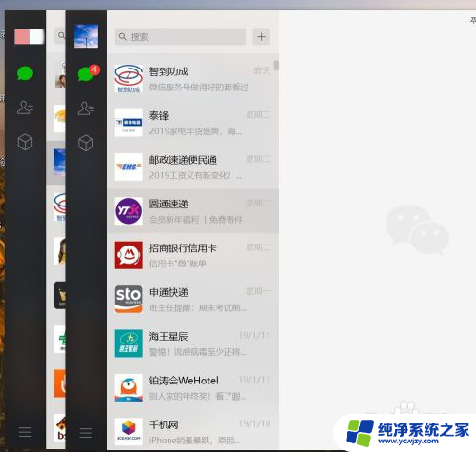
Task: Open the 招商银行信用卡 conversation
Action: click(192, 255)
